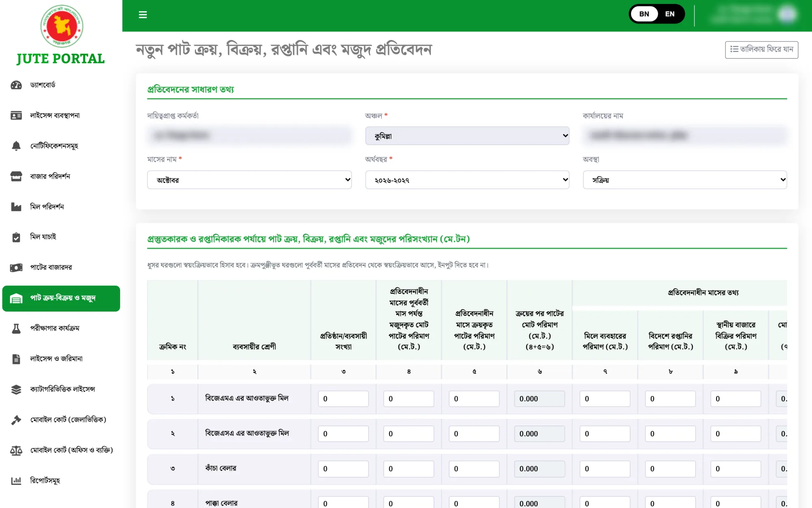
Task: Click the district mobile court gavel icon
Action: (x=16, y=420)
